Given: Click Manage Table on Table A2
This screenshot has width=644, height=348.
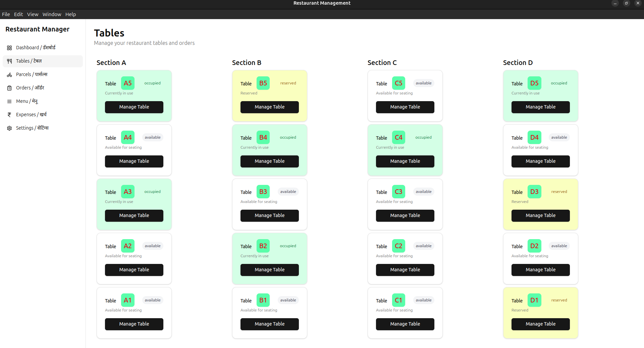Looking at the screenshot, I should click(134, 270).
